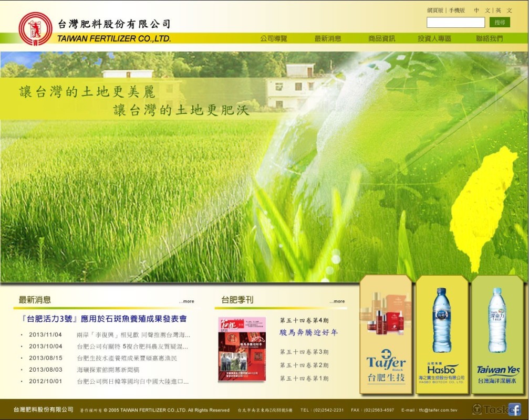
Task: Select 中文 as site language
Action: point(483,10)
